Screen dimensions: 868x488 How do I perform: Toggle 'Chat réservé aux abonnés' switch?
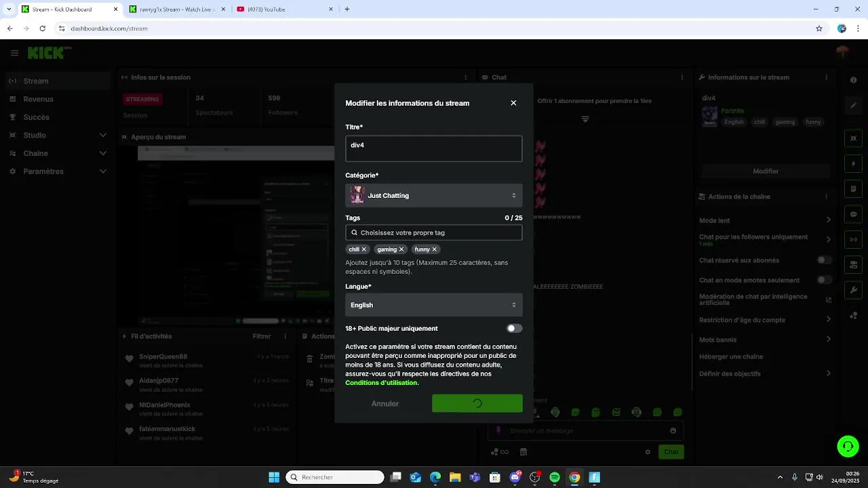coord(824,260)
